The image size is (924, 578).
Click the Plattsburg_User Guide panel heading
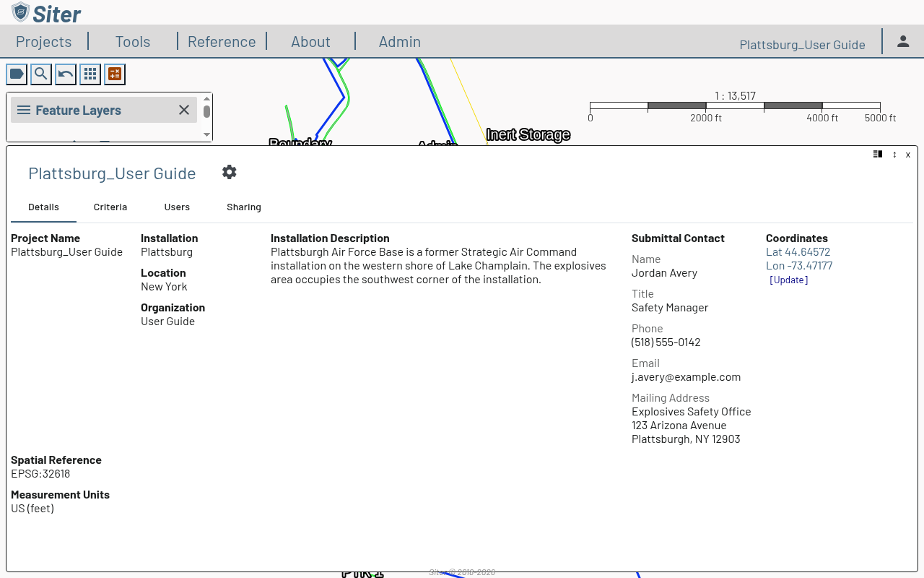(x=112, y=173)
